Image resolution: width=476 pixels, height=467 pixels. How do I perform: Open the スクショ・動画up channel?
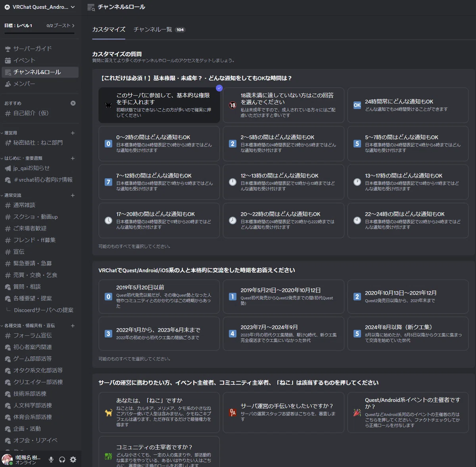click(x=40, y=217)
